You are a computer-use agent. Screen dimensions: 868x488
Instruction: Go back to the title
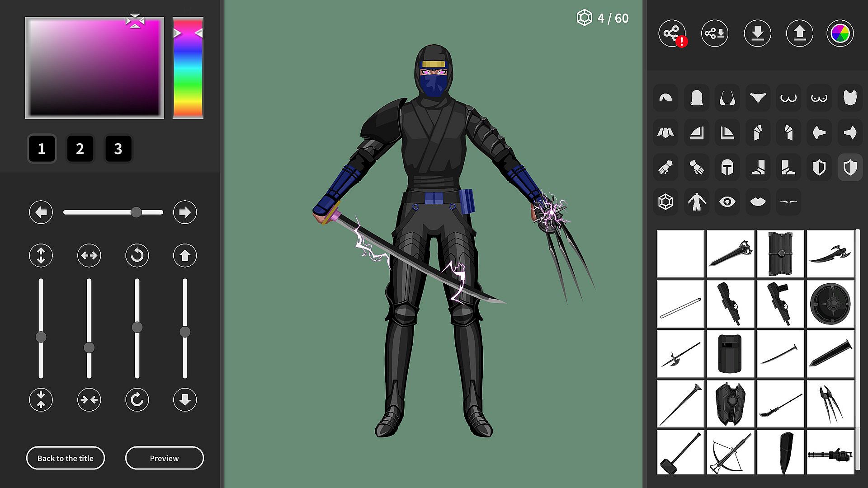tap(66, 458)
